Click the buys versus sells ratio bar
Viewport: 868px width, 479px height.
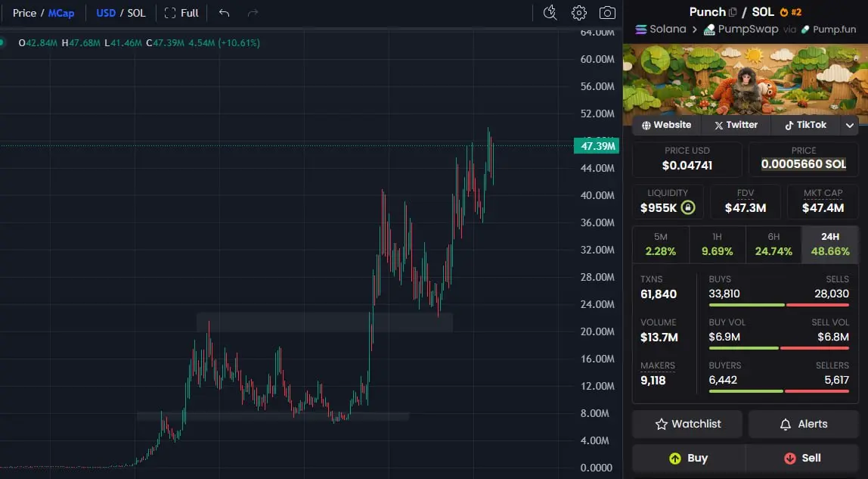(x=779, y=304)
